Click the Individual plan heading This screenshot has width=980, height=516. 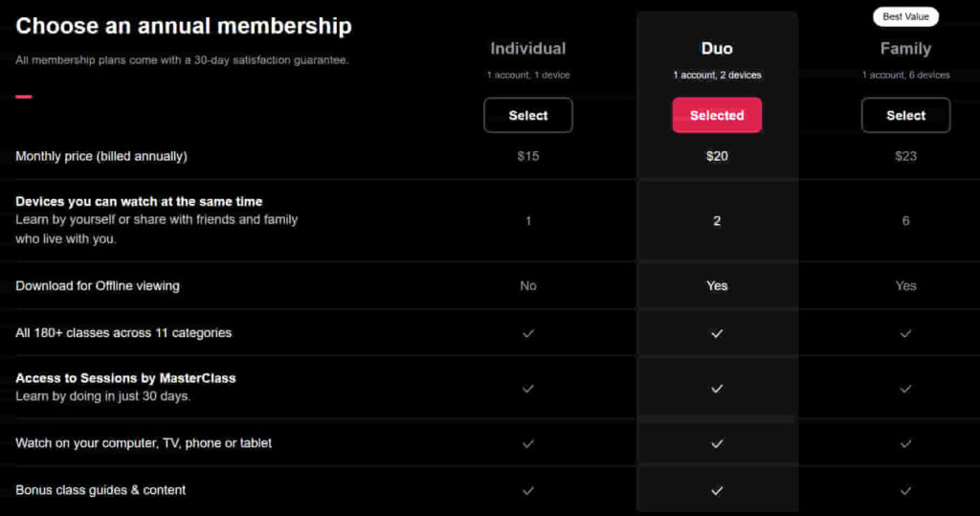click(528, 49)
